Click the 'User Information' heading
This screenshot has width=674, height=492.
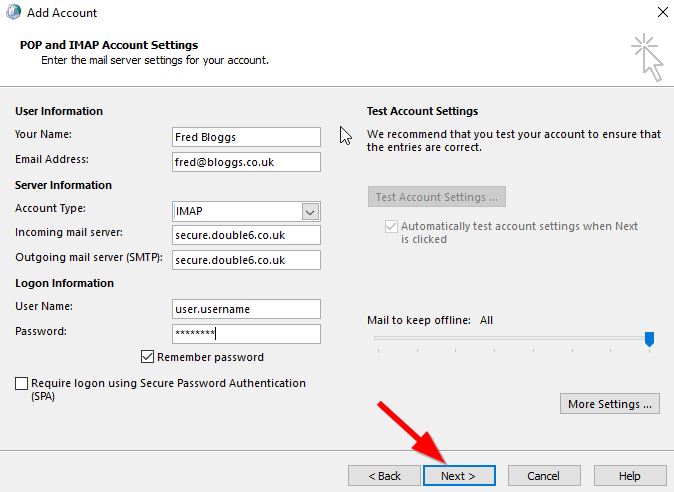click(59, 111)
